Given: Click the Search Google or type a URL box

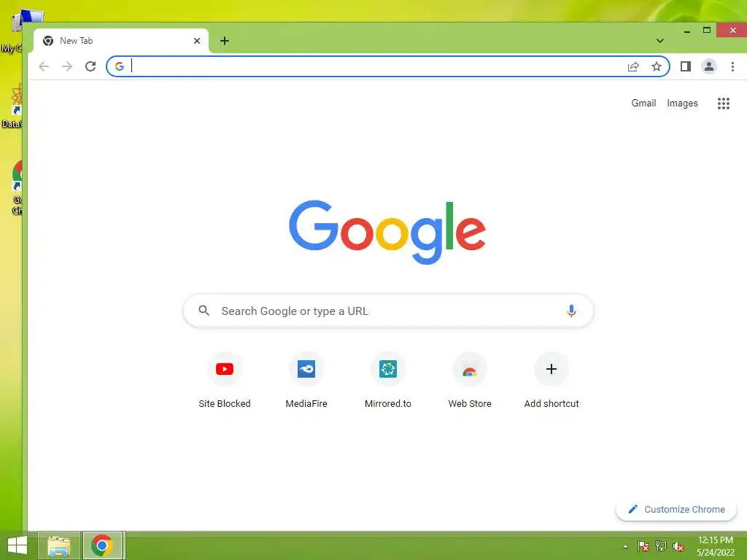Looking at the screenshot, I should 388,311.
